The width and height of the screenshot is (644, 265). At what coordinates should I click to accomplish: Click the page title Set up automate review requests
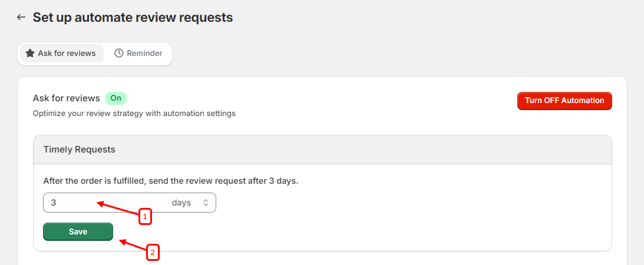tap(133, 18)
